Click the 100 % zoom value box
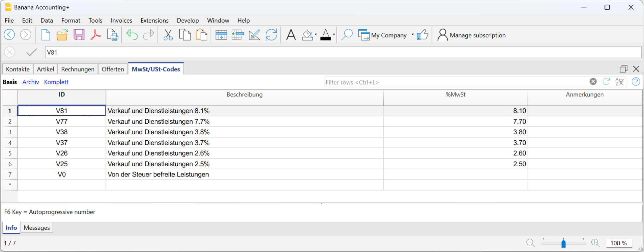The image size is (644, 252). (x=619, y=243)
